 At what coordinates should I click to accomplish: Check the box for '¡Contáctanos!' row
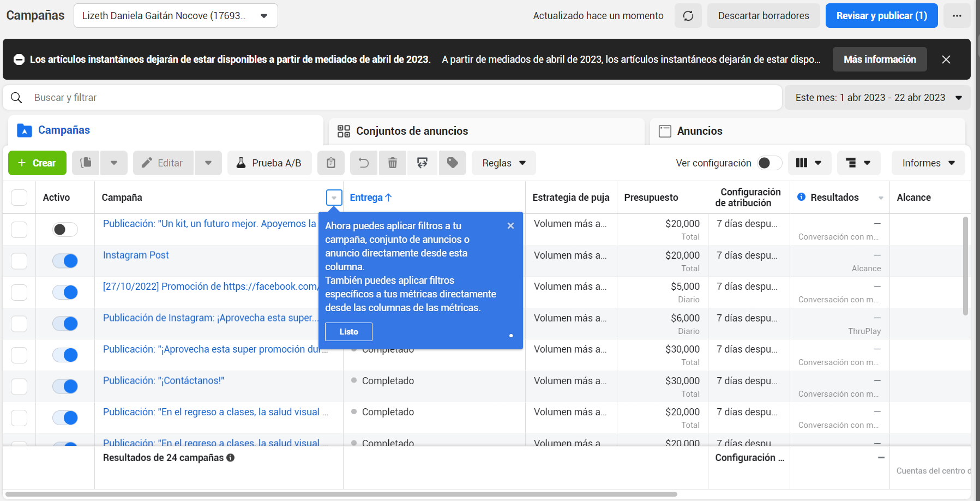tap(19, 386)
